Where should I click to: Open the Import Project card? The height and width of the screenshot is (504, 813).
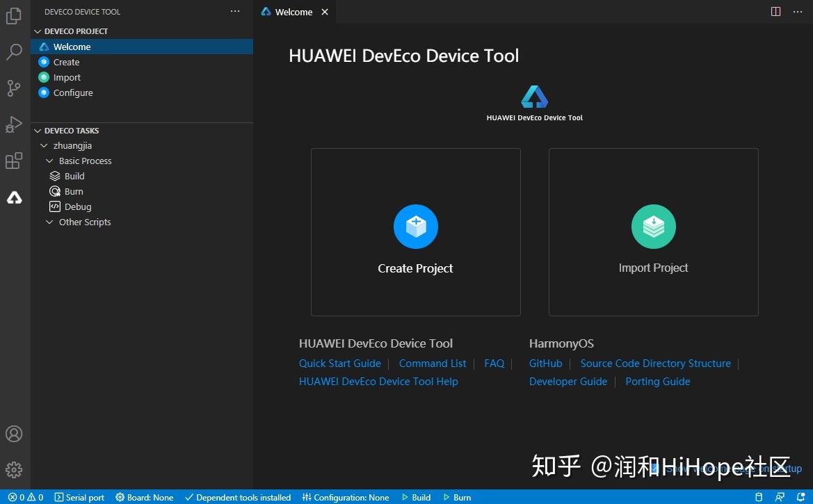(653, 231)
